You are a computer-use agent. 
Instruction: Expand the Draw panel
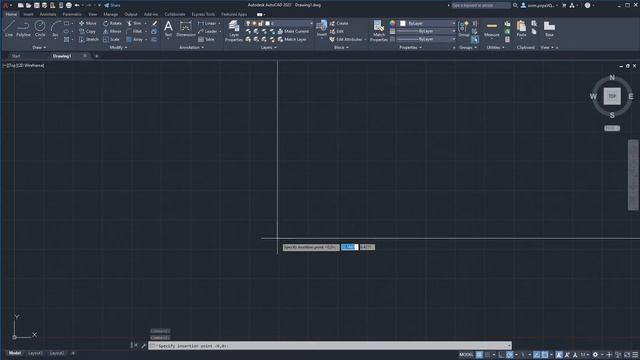click(x=39, y=47)
